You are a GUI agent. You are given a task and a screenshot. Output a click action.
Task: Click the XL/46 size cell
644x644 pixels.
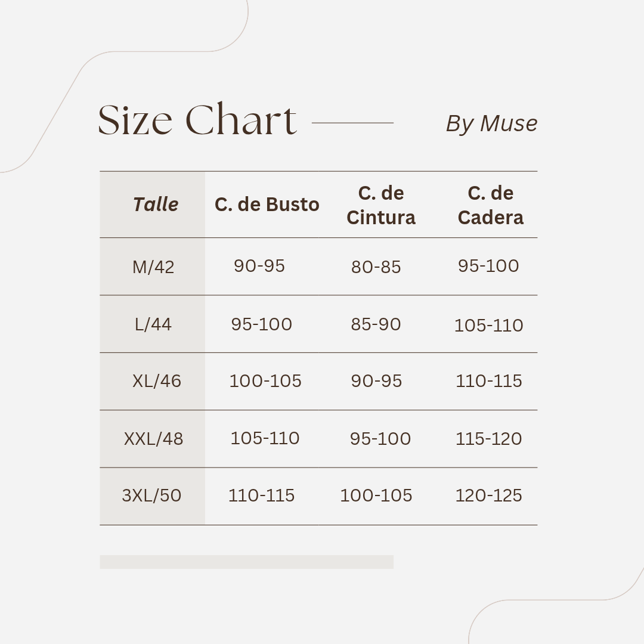pos(156,381)
